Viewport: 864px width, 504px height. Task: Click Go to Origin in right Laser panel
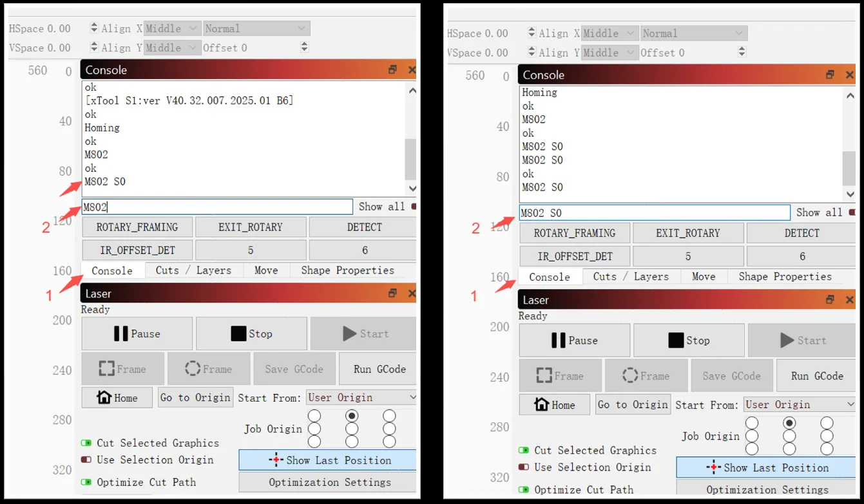pos(633,405)
